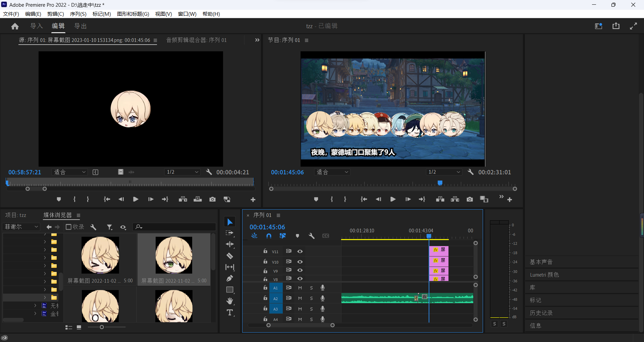Mute audio track A1
Screen dimensions: 644x342
(x=300, y=288)
